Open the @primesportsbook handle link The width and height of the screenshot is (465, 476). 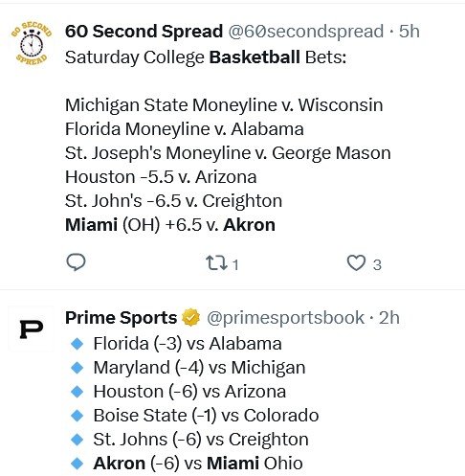pyautogui.click(x=285, y=318)
